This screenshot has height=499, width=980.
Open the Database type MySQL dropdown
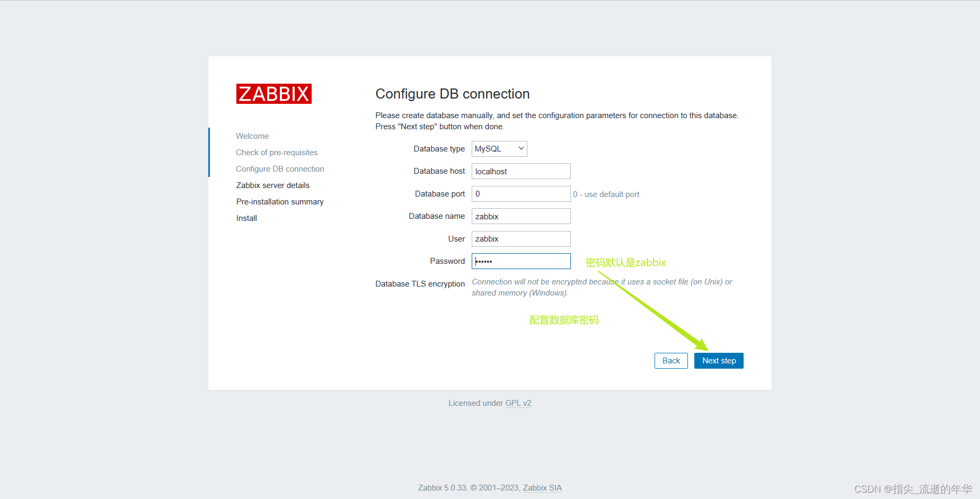tap(499, 149)
